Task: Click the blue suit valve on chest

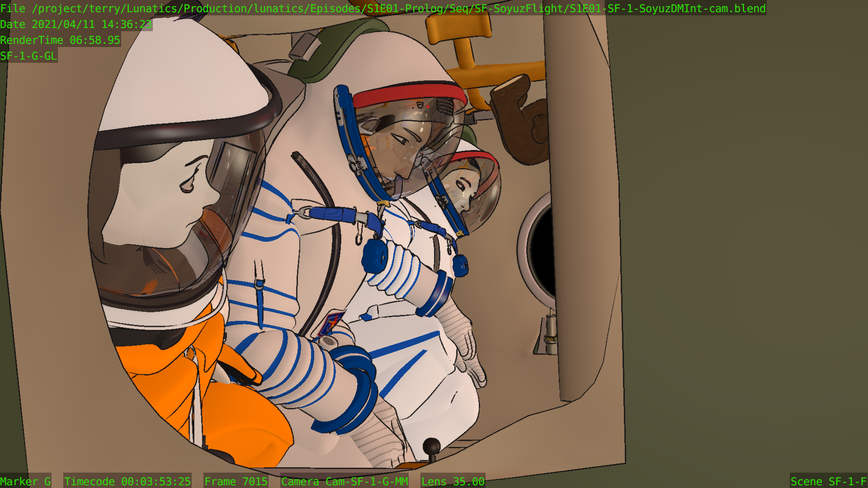Action: pos(374,257)
